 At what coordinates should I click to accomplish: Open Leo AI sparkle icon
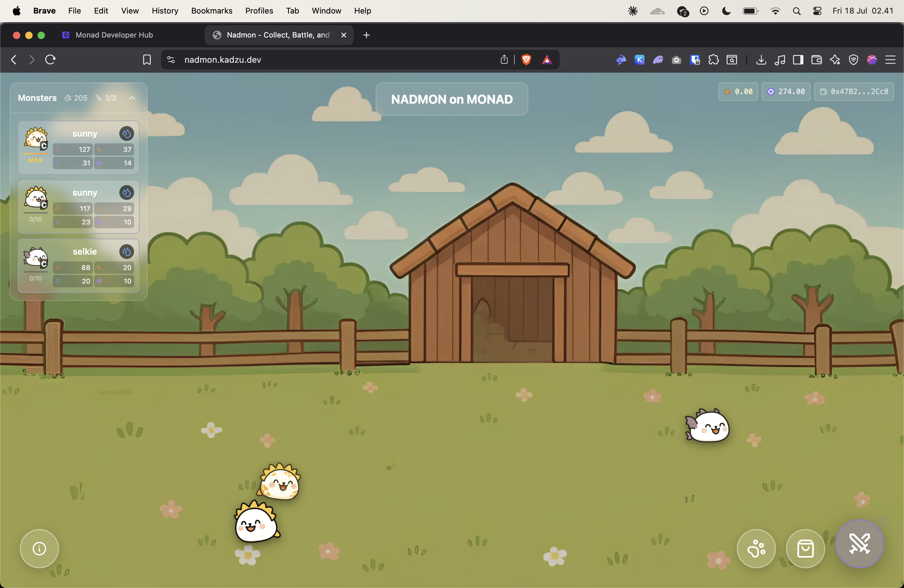pyautogui.click(x=835, y=60)
